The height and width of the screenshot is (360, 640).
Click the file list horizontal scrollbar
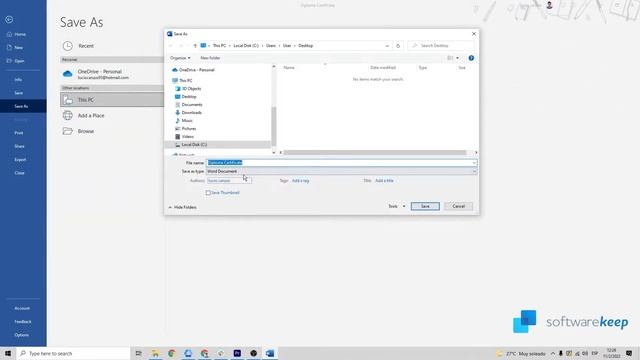coord(375,153)
